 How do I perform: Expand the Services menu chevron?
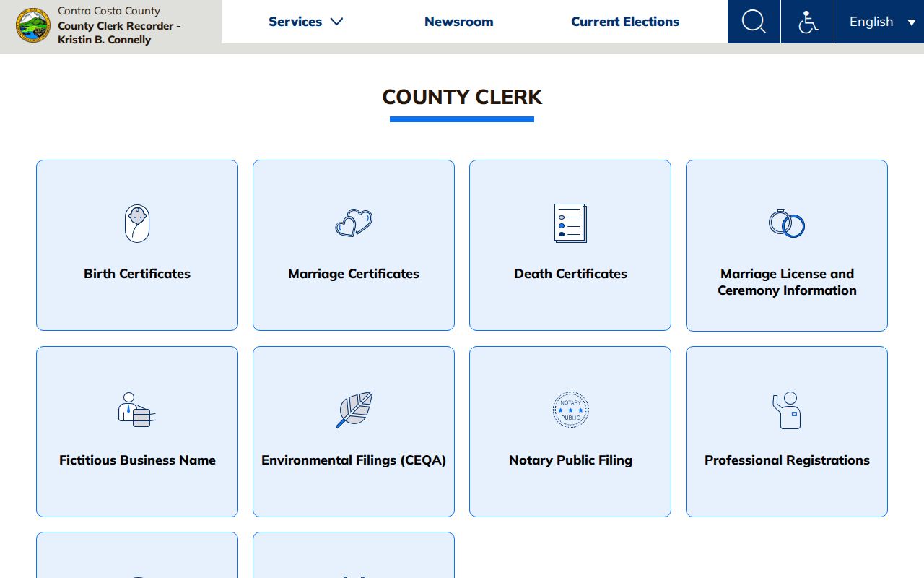coord(336,22)
